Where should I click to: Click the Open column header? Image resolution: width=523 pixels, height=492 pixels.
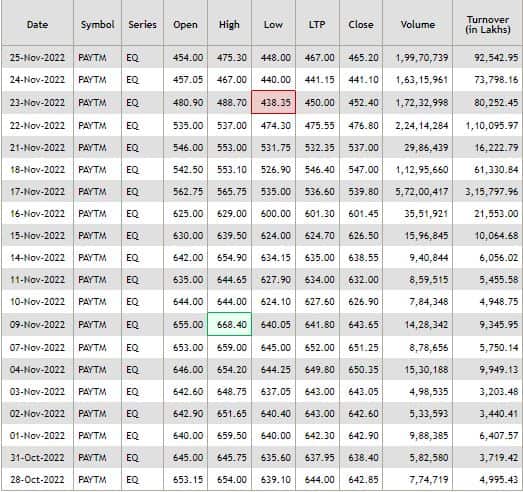coord(185,24)
